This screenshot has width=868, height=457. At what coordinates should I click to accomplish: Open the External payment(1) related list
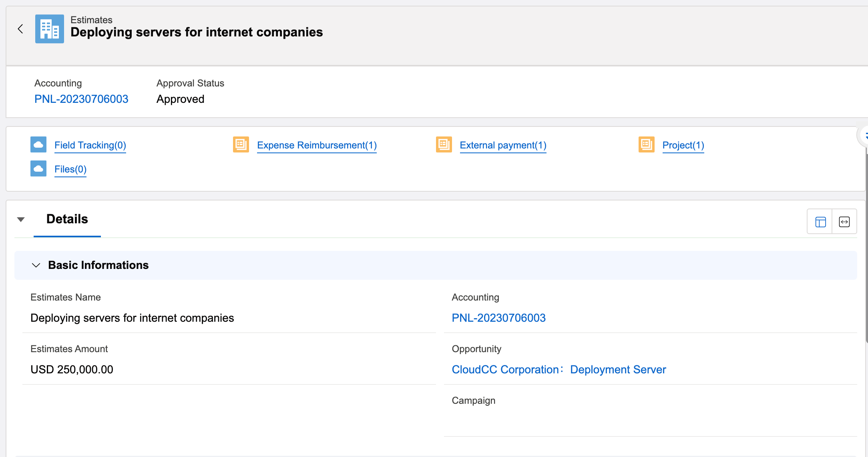pyautogui.click(x=503, y=145)
